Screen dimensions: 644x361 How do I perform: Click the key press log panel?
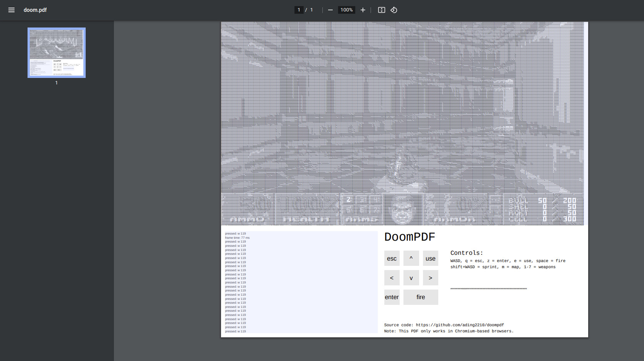click(300, 282)
